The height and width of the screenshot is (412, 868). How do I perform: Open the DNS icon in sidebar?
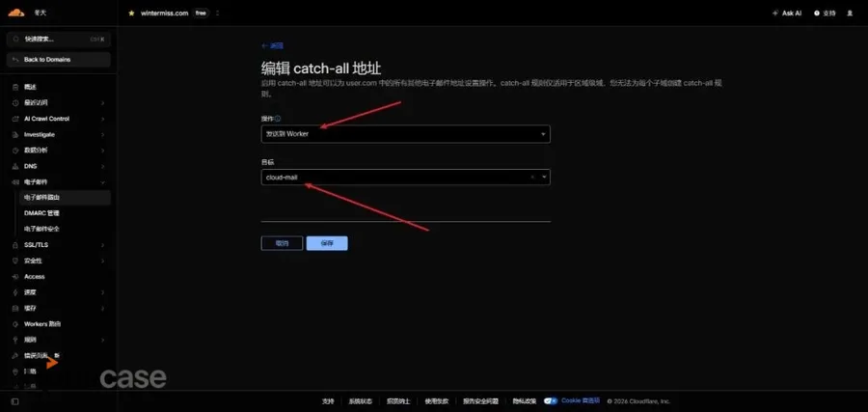15,166
